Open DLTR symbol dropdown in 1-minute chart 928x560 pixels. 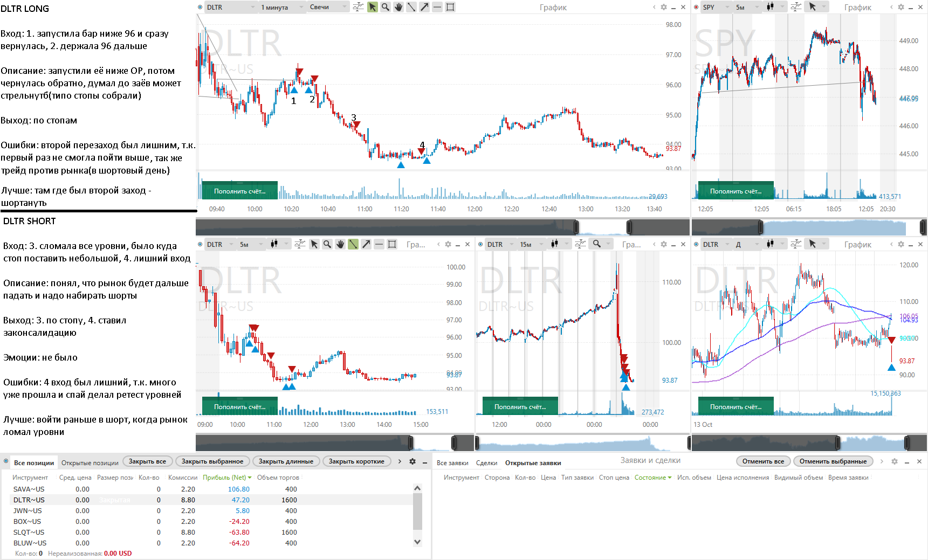[x=231, y=7]
